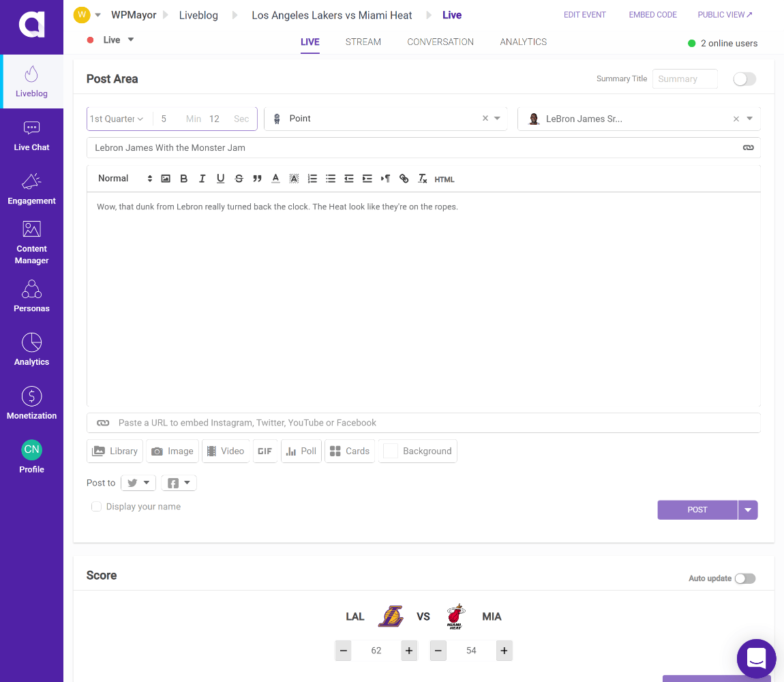This screenshot has height=682, width=784.
Task: Toggle italic formatting
Action: tap(202, 179)
